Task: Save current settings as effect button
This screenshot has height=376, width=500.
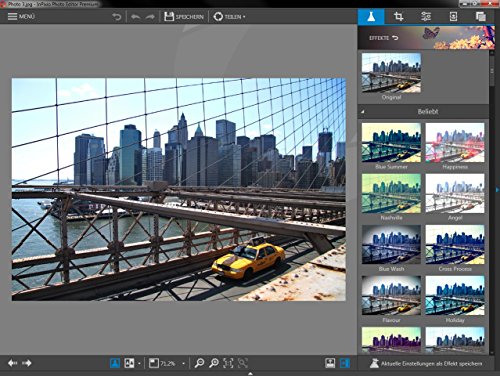Action: tap(426, 363)
